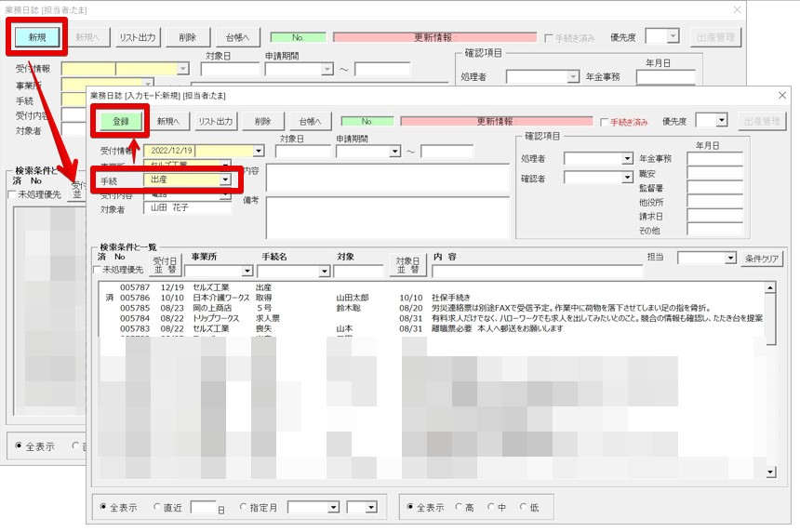The width and height of the screenshot is (800, 532).
Task: Click 削除 button in the front window
Action: (262, 122)
